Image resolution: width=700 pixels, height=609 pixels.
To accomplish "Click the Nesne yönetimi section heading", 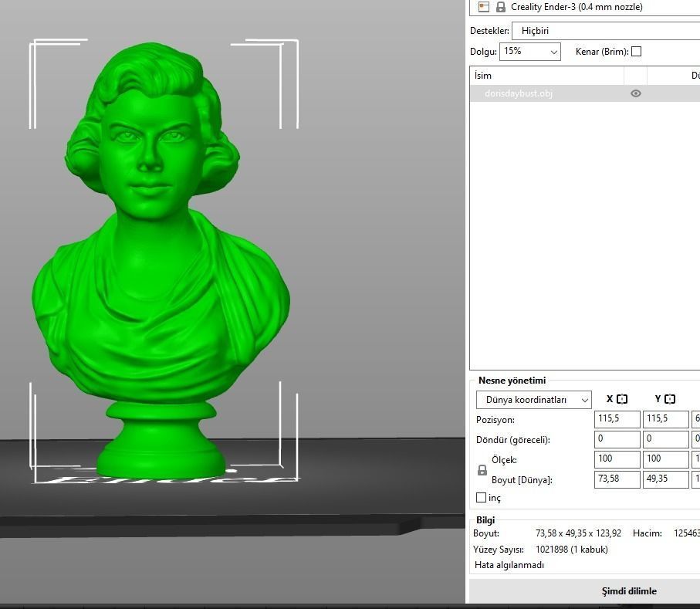I will pyautogui.click(x=512, y=381).
